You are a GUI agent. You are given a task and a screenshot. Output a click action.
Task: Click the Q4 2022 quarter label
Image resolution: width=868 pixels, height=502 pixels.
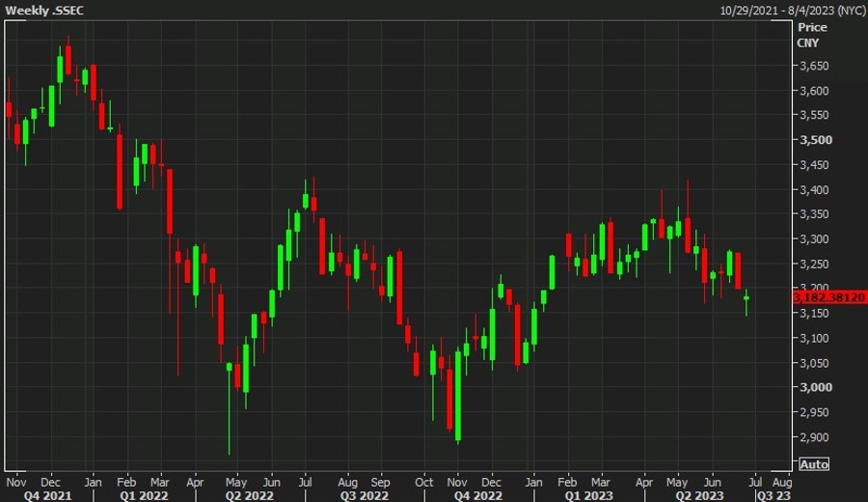(x=478, y=495)
